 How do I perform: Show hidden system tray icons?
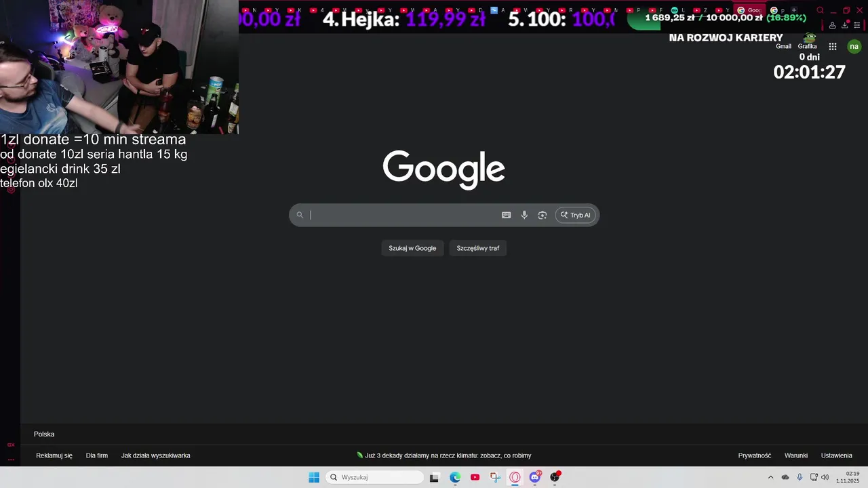point(770,477)
